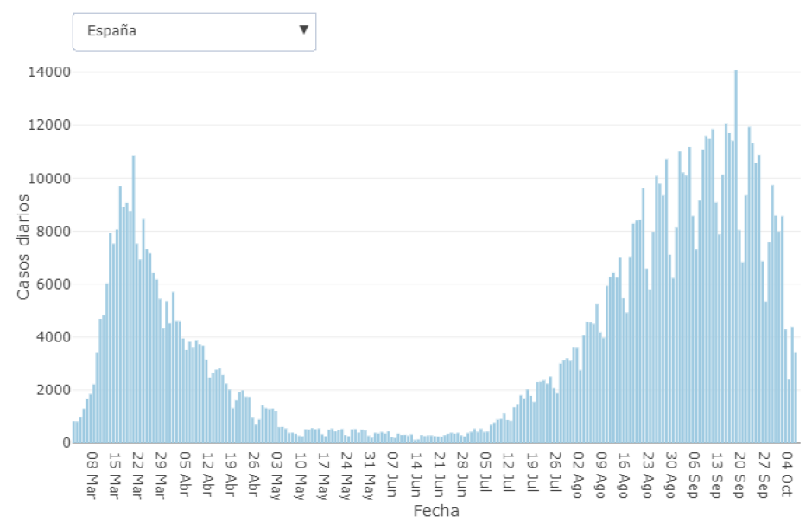812x529 pixels.
Task: Click the tallest bar reaching 14000 cases
Action: coord(736,259)
